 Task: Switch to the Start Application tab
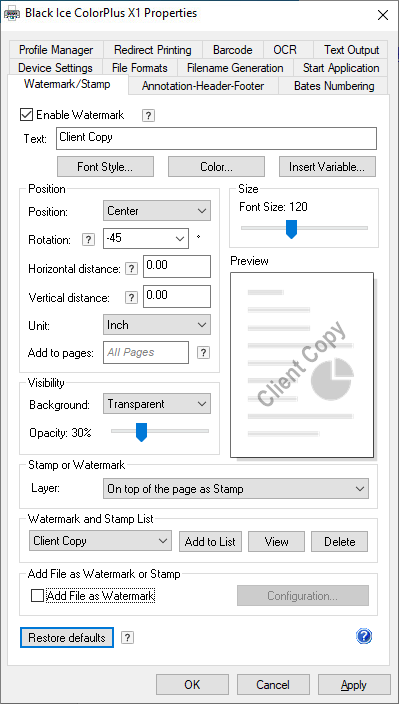point(341,68)
